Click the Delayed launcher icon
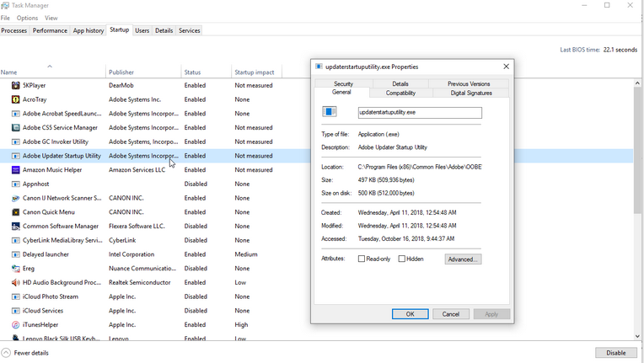 [x=16, y=254]
